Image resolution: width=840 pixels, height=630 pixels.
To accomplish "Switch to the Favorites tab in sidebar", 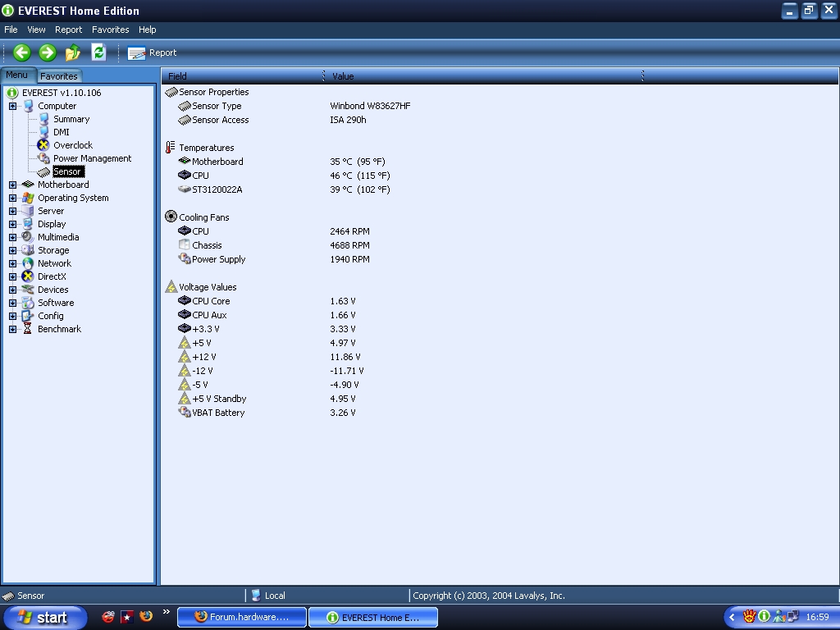I will pyautogui.click(x=59, y=76).
